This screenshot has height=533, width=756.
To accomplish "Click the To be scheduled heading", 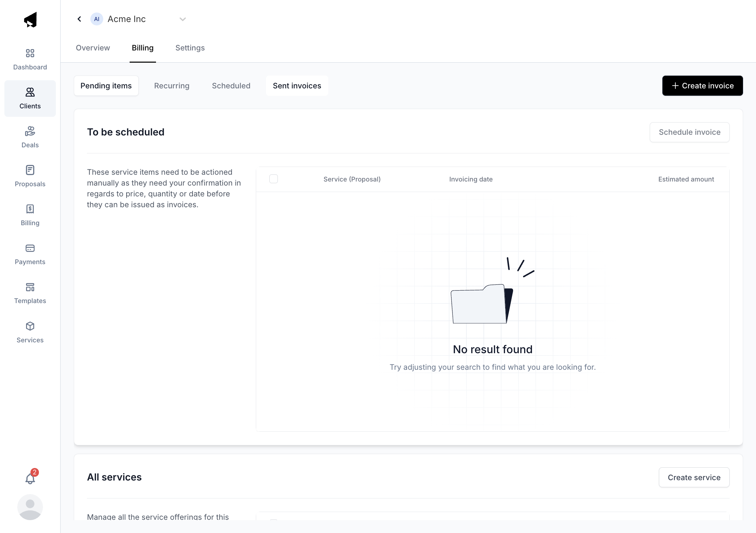I will click(126, 132).
